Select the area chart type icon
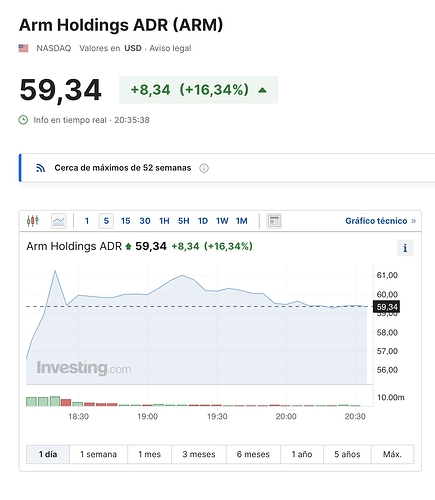 pyautogui.click(x=59, y=221)
